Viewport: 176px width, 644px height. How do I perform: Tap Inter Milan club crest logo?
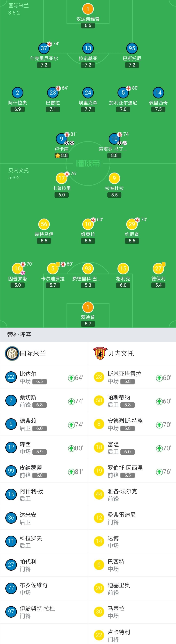click(x=12, y=353)
